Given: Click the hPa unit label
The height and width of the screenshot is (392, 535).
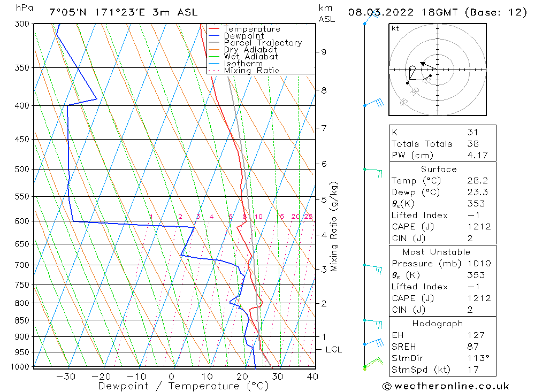Looking at the screenshot, I should (25, 8).
